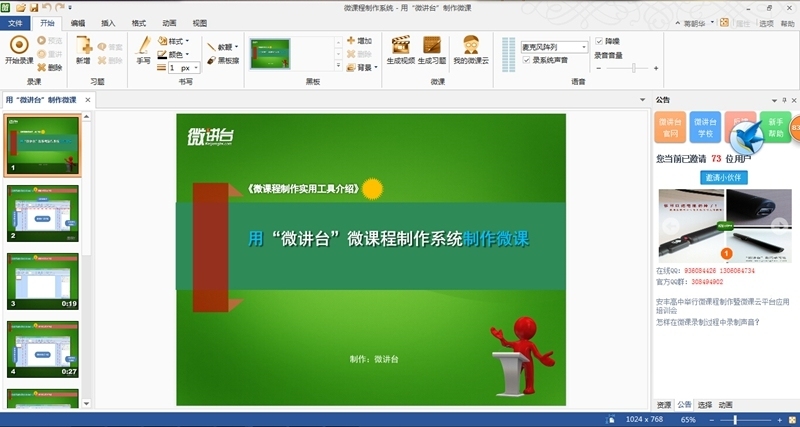Click next arrow on announcement image carousel
This screenshot has height=427, width=800.
(780, 225)
